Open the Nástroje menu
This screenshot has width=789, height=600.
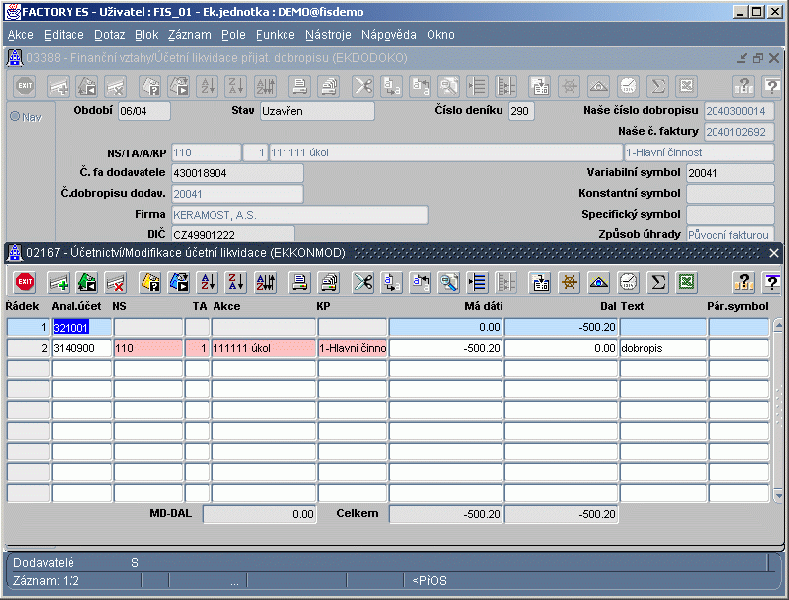(x=328, y=35)
